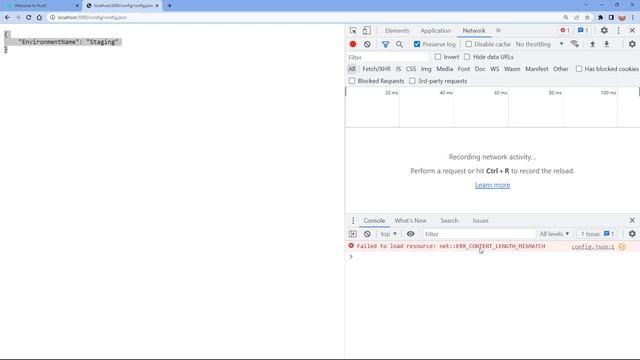Open console drawer three-dot menu
The image size is (640, 360).
(x=353, y=220)
